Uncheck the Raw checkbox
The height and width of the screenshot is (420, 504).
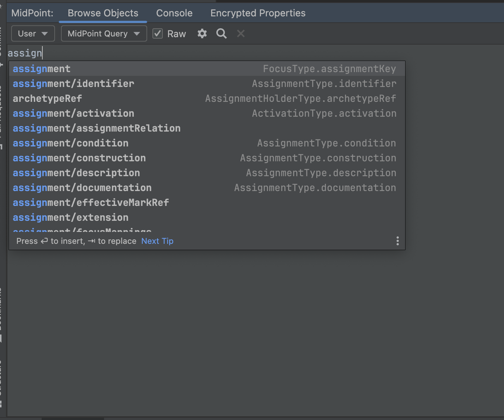[x=158, y=33]
